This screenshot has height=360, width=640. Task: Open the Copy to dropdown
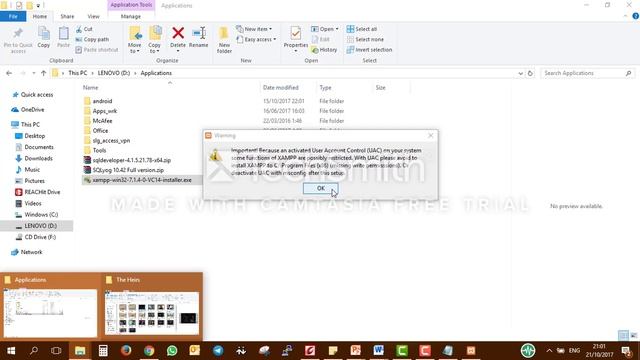tap(154, 40)
